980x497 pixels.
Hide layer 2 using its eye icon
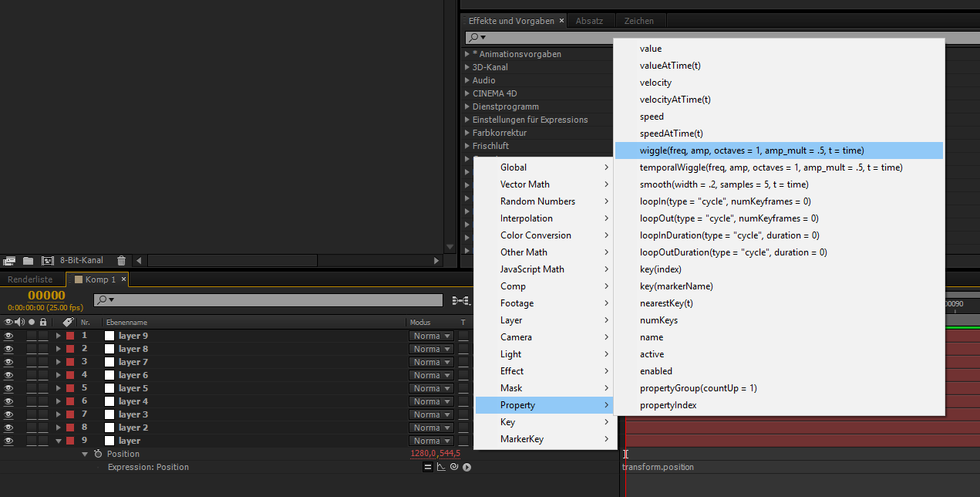point(8,428)
